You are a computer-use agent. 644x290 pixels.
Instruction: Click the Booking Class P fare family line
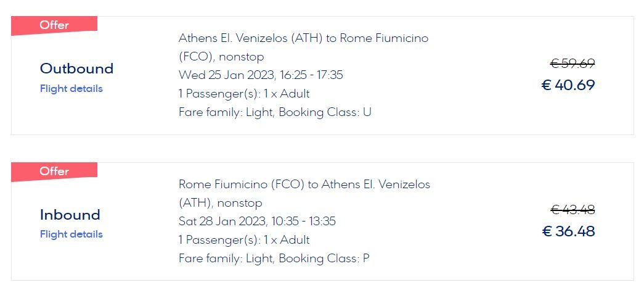point(274,259)
